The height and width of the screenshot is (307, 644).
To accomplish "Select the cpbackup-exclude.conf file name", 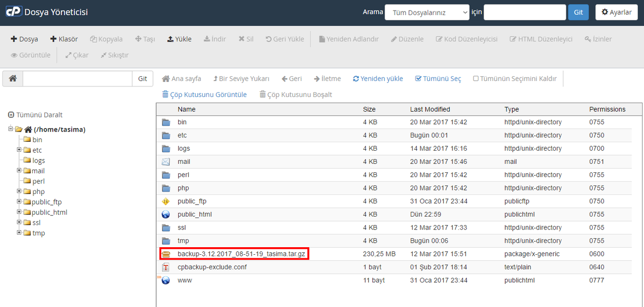I will click(x=212, y=267).
